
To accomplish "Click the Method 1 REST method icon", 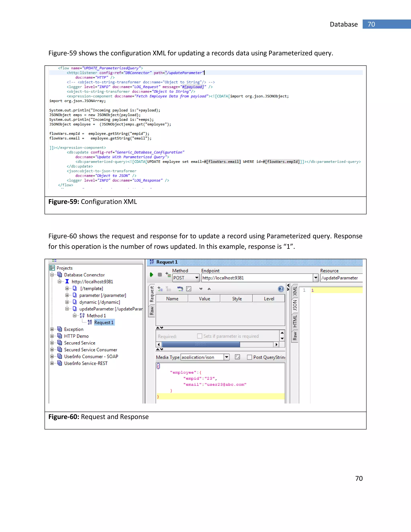I will (x=82, y=315).
